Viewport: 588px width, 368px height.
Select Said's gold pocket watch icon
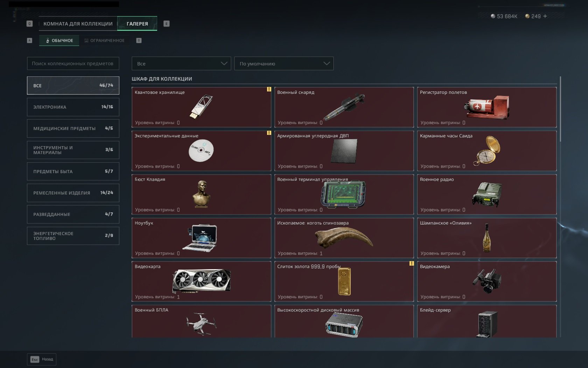487,150
